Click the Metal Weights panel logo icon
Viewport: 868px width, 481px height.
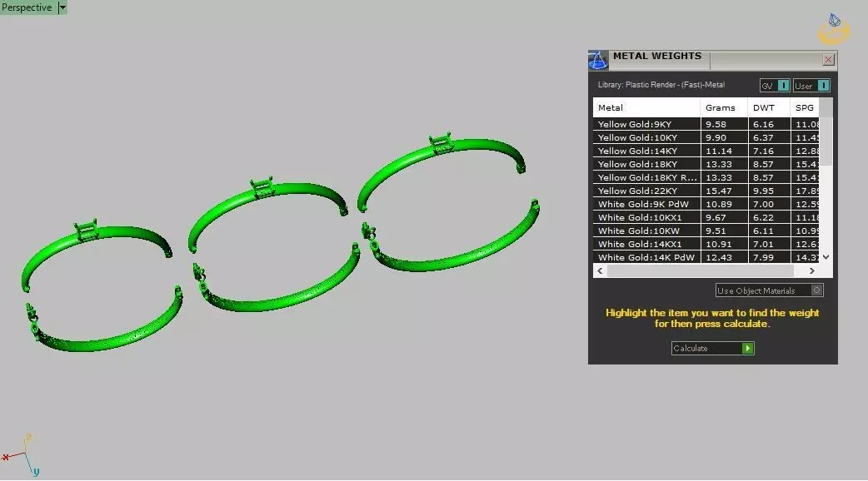598,60
